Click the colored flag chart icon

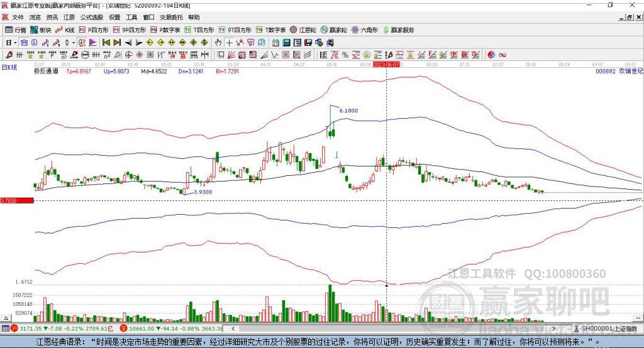coord(93,43)
